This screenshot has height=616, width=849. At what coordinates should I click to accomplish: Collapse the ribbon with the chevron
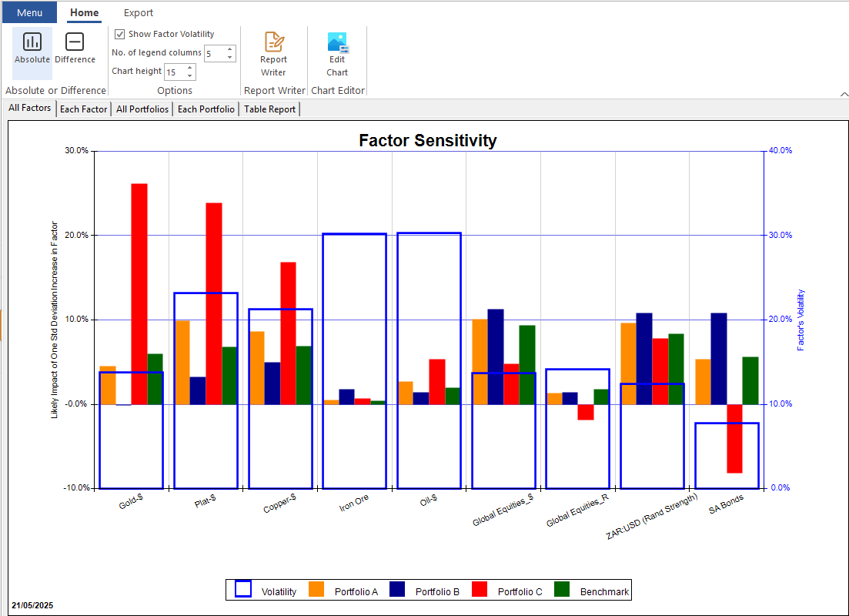[x=844, y=94]
